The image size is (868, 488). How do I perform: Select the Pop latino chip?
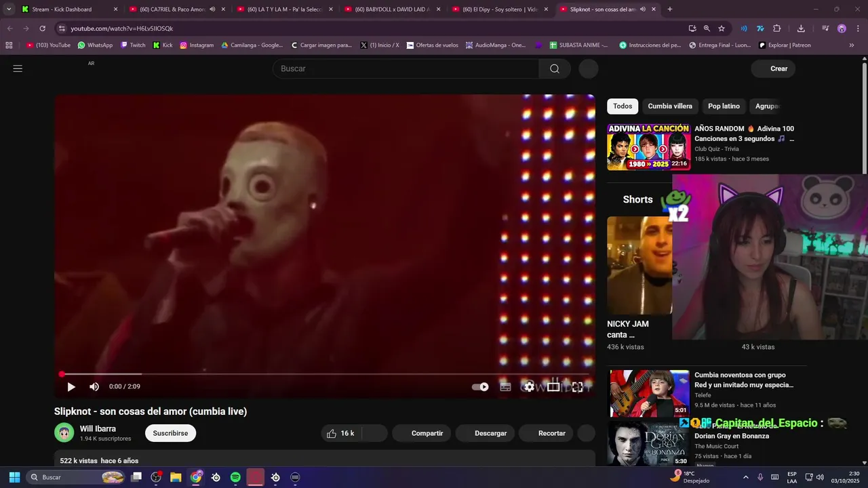point(724,106)
